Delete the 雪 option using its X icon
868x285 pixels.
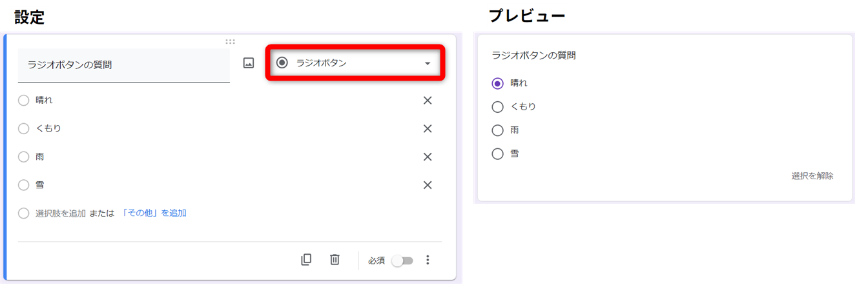click(427, 185)
